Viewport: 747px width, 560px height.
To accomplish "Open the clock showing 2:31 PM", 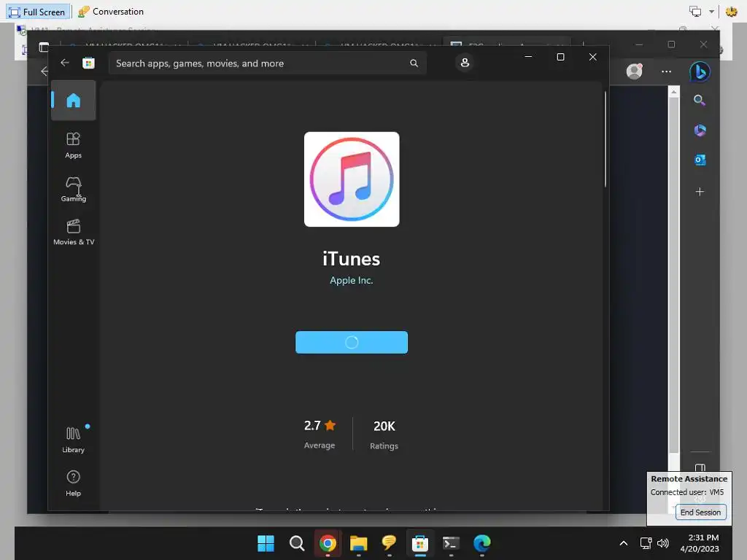I will point(700,543).
